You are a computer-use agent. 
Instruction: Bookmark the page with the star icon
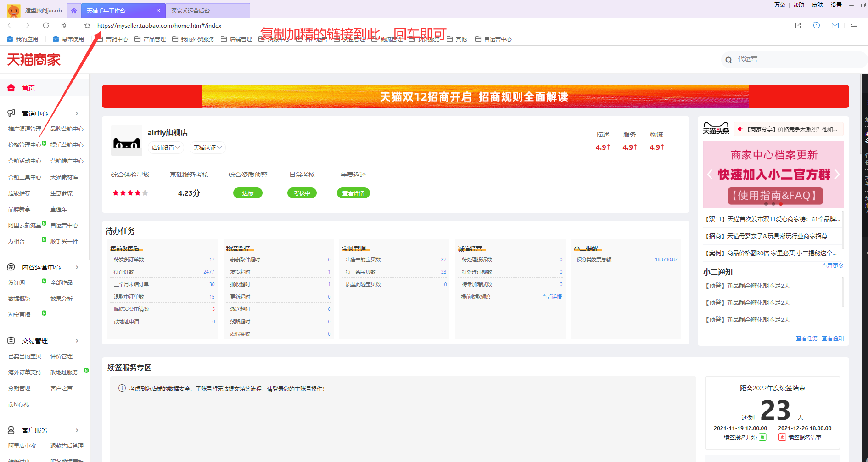(x=87, y=25)
